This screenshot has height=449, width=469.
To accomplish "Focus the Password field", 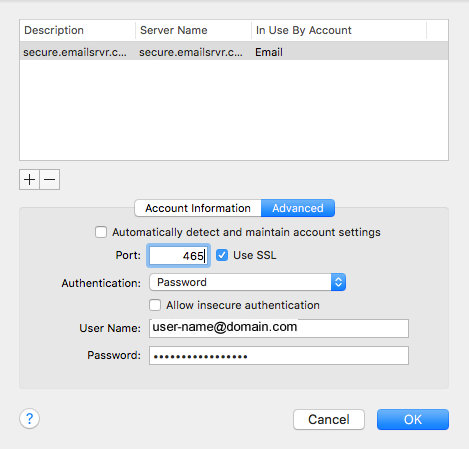I will pos(279,355).
